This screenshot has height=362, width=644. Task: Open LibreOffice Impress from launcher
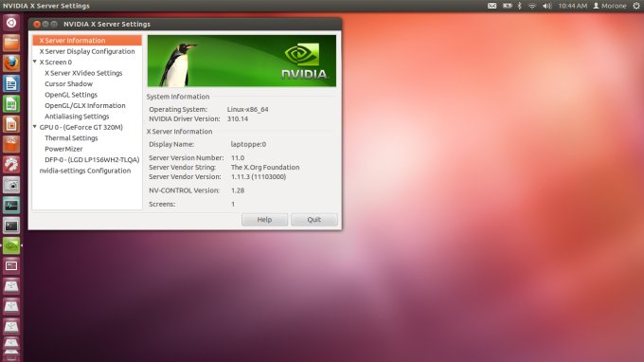11,124
